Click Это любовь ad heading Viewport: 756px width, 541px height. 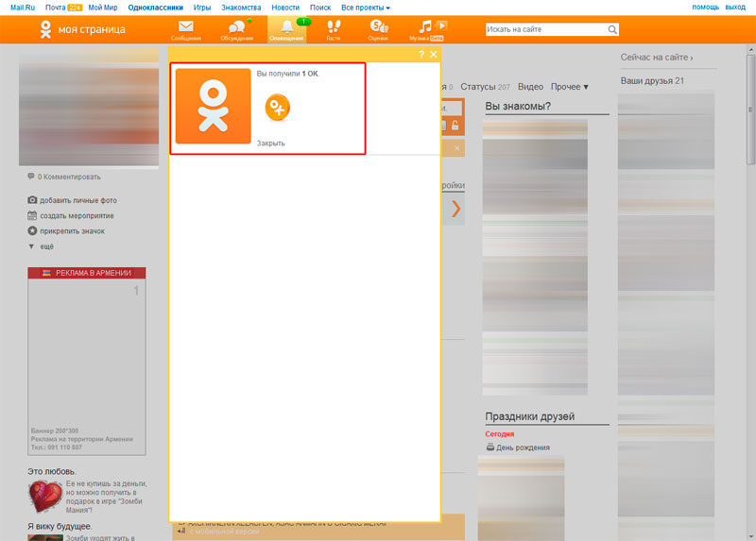(x=52, y=471)
